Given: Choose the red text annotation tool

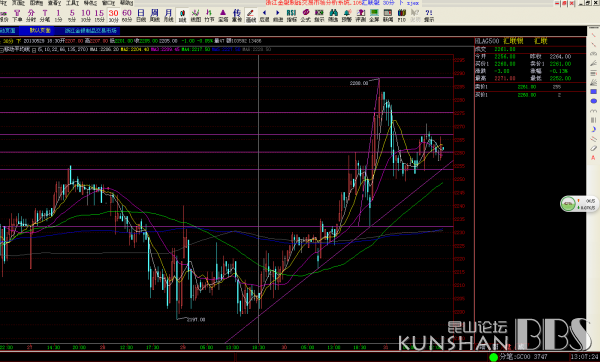Looking at the screenshot, I should (593, 158).
